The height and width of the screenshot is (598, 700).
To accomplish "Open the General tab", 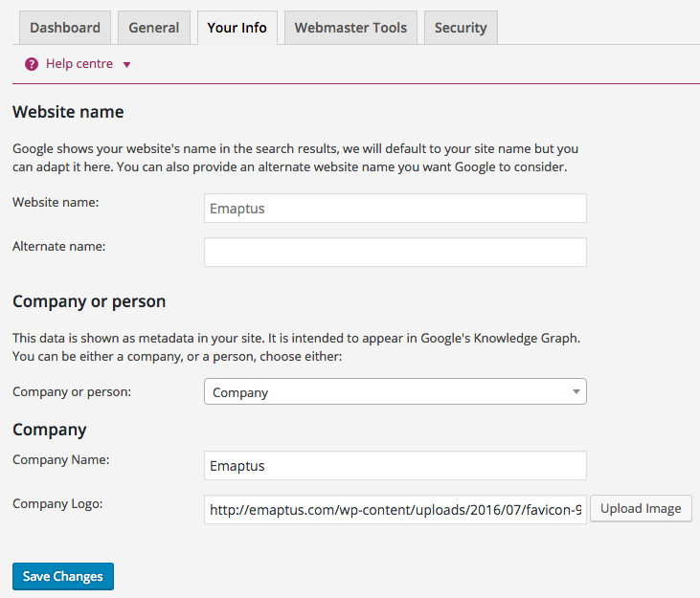I will point(154,28).
